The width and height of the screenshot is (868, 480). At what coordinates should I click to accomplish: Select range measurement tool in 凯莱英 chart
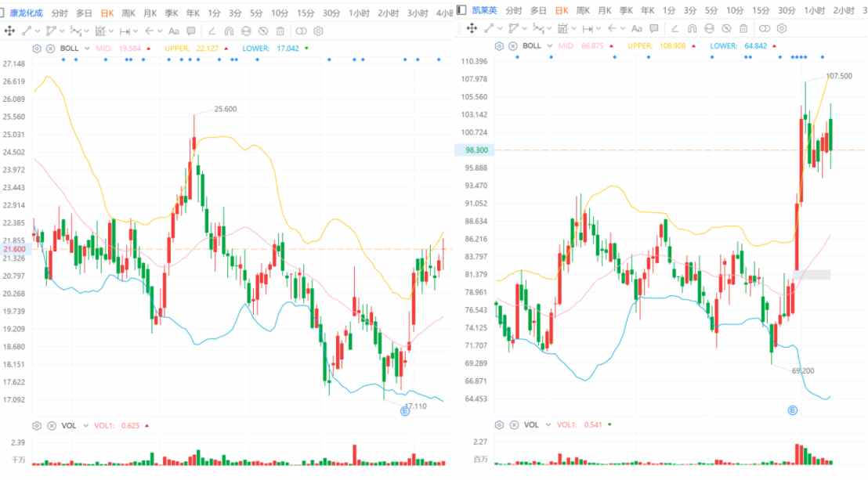click(588, 28)
